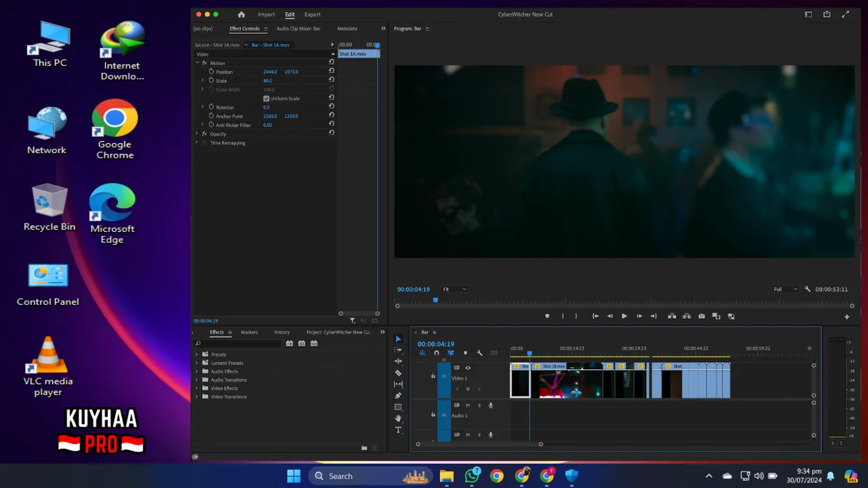The image size is (868, 488).
Task: Click Mark In button
Action: point(562,316)
